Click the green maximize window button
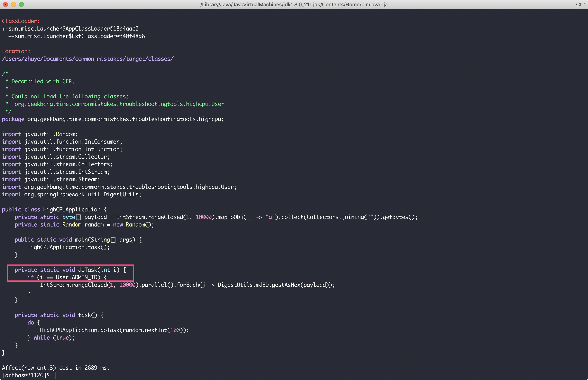 click(21, 4)
